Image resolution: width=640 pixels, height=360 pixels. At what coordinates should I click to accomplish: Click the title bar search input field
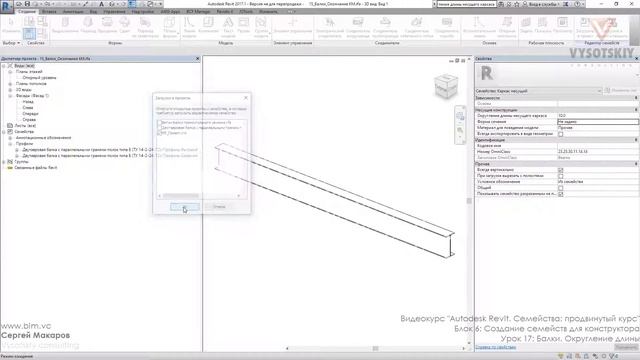pos(466,4)
